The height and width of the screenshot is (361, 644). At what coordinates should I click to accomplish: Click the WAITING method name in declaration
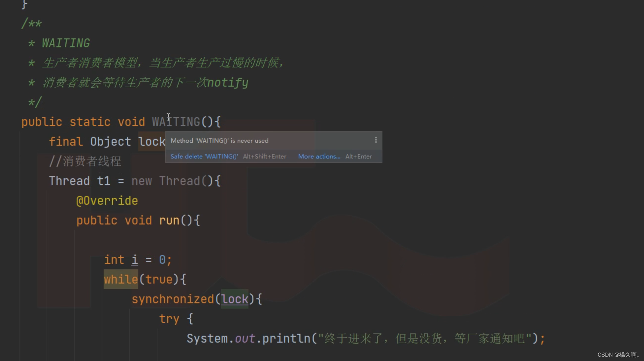(176, 122)
